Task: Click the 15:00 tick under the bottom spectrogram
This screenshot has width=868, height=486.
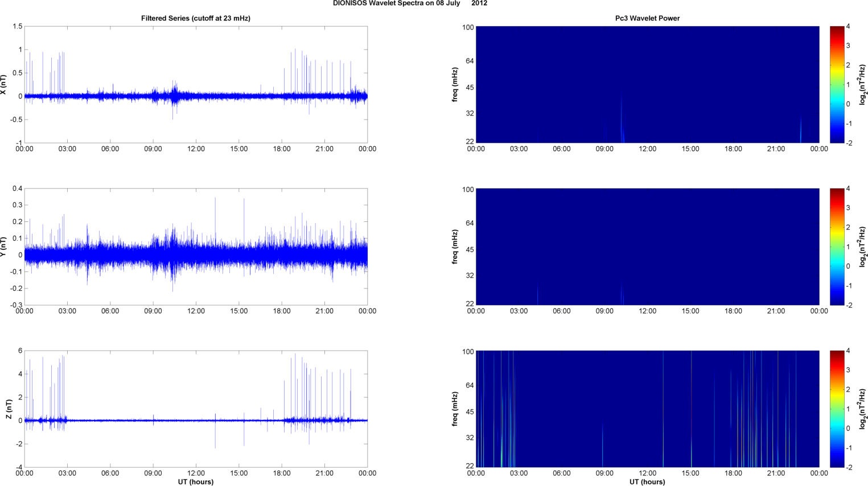Action: (x=690, y=473)
